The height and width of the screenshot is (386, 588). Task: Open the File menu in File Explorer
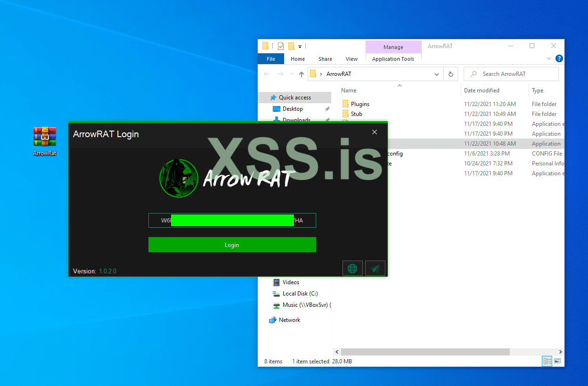pyautogui.click(x=271, y=59)
